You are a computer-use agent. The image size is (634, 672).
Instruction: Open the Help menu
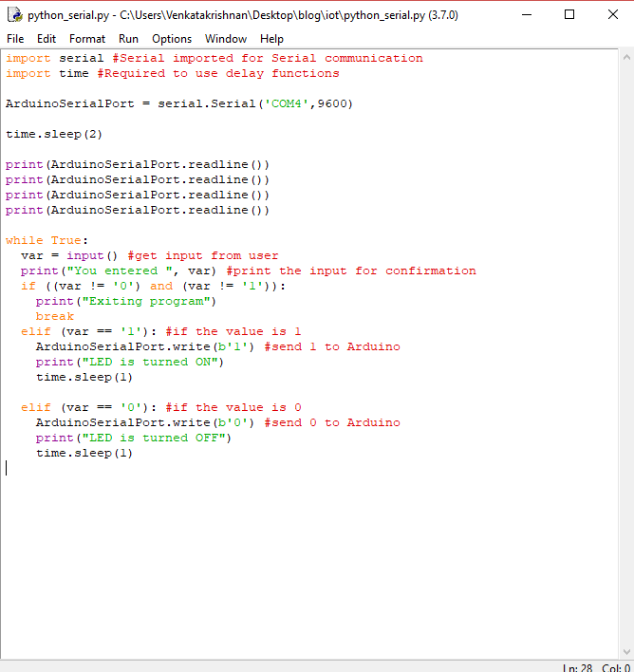click(271, 39)
